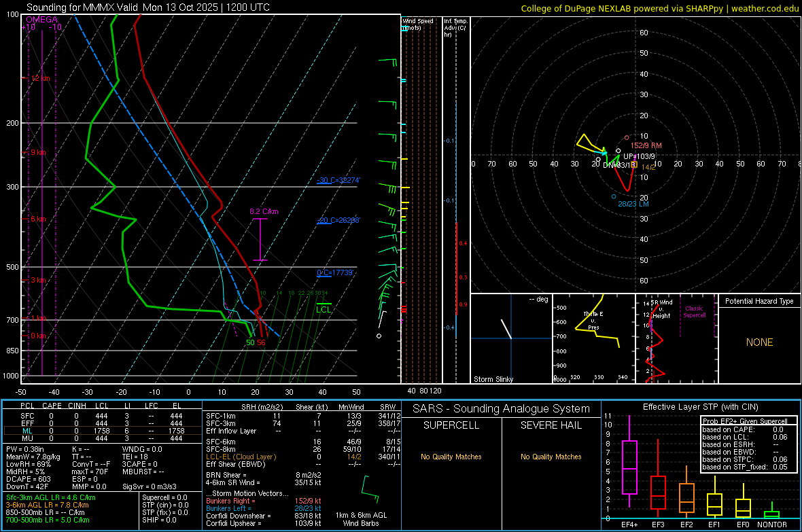Click the -20 C=26208' level label
802x532 pixels.
coord(338,220)
